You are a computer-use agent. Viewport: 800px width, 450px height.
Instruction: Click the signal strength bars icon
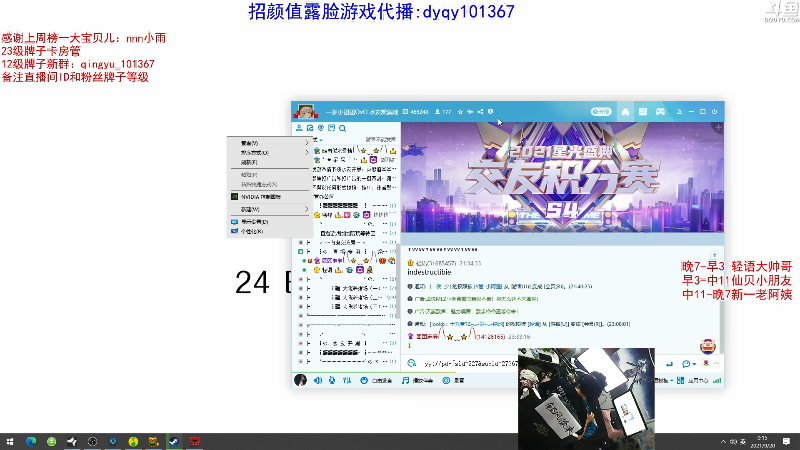click(717, 381)
